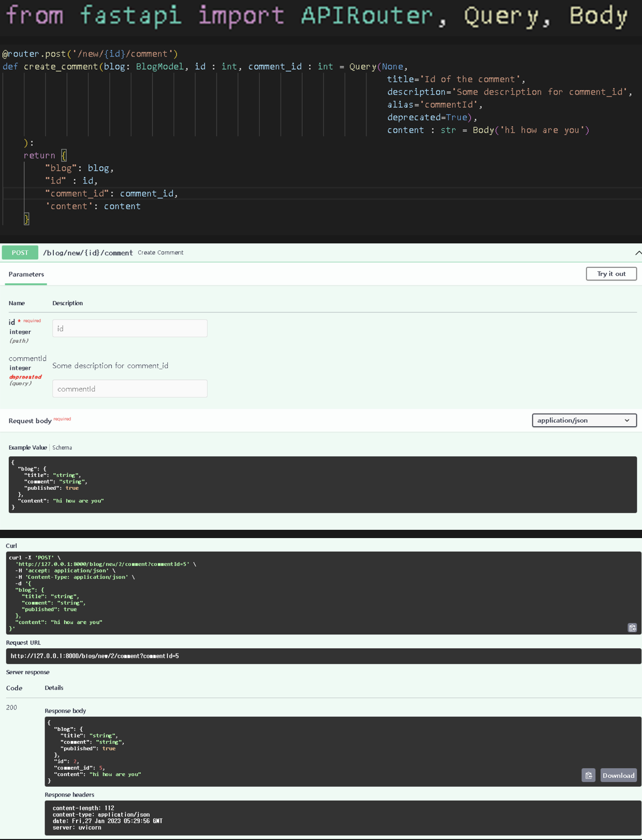The image size is (642, 840).
Task: Focus the commentId query input field
Action: click(x=129, y=389)
